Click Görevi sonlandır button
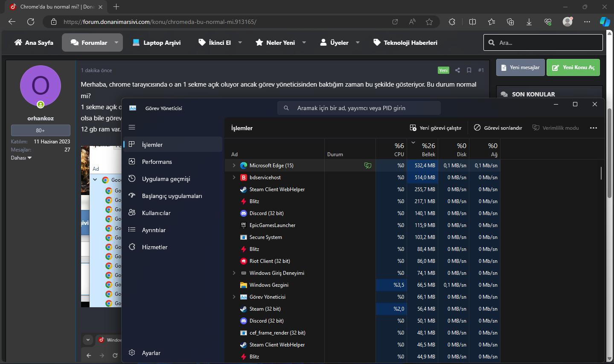 498,128
